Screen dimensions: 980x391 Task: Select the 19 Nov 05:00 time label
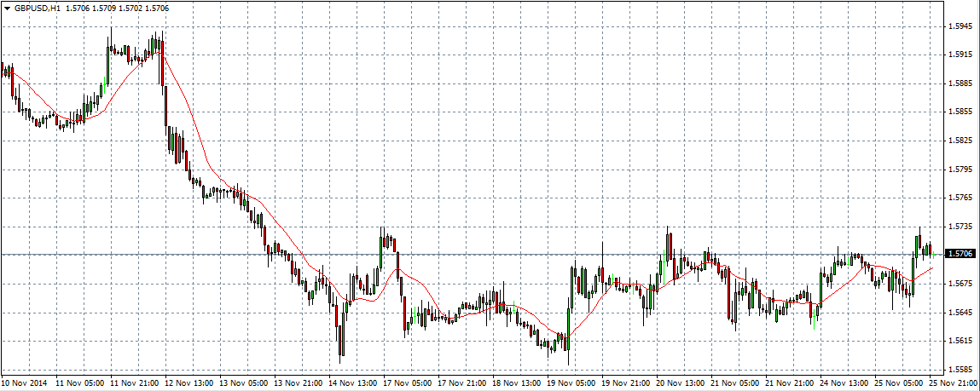tap(572, 383)
